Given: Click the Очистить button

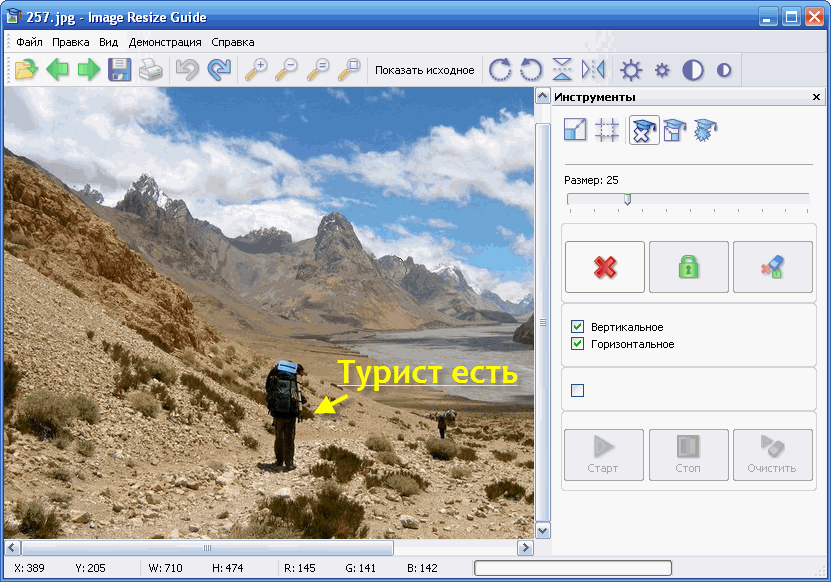Looking at the screenshot, I should point(773,455).
